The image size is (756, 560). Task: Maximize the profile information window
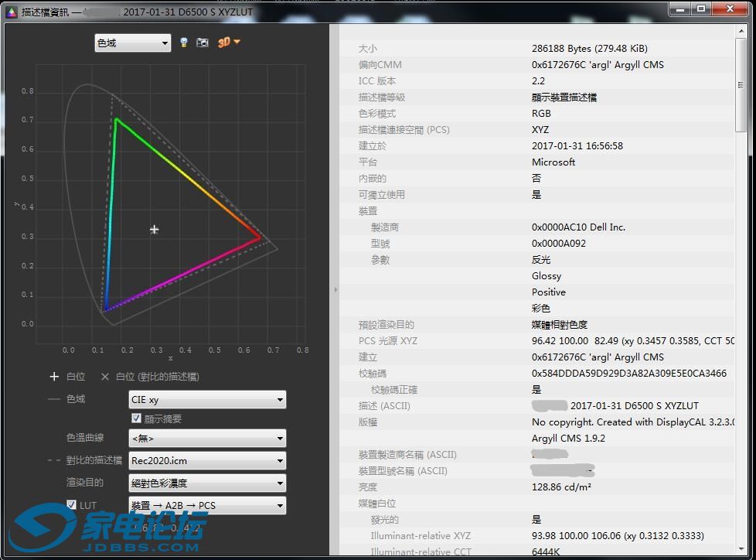point(701,9)
